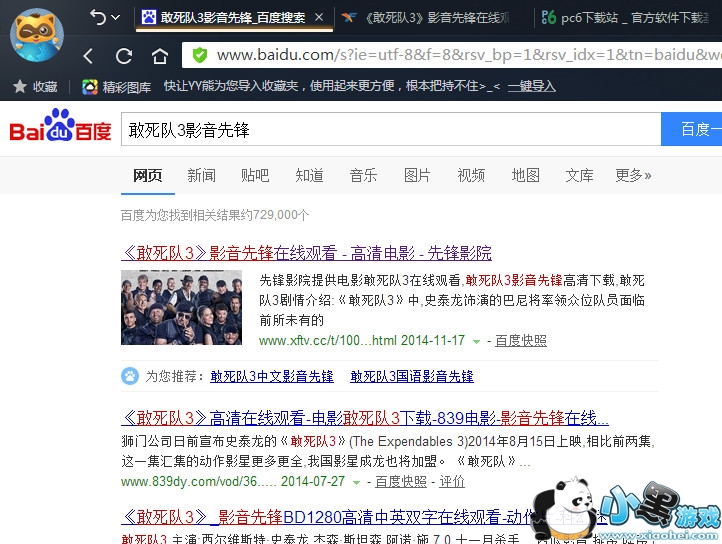Click the 百度一下 search button
The image size is (722, 544).
(691, 129)
